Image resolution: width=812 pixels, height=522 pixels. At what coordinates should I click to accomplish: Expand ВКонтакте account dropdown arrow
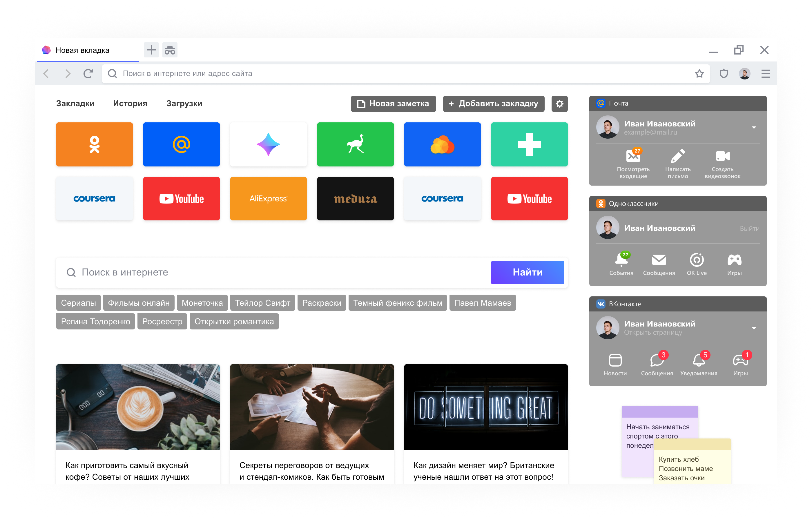tap(753, 328)
